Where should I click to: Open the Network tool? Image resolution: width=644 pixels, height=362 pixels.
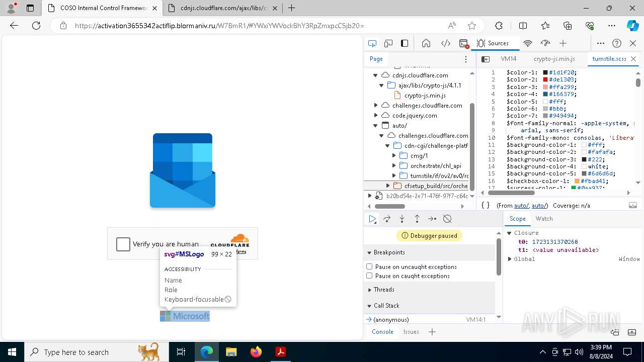point(528,43)
